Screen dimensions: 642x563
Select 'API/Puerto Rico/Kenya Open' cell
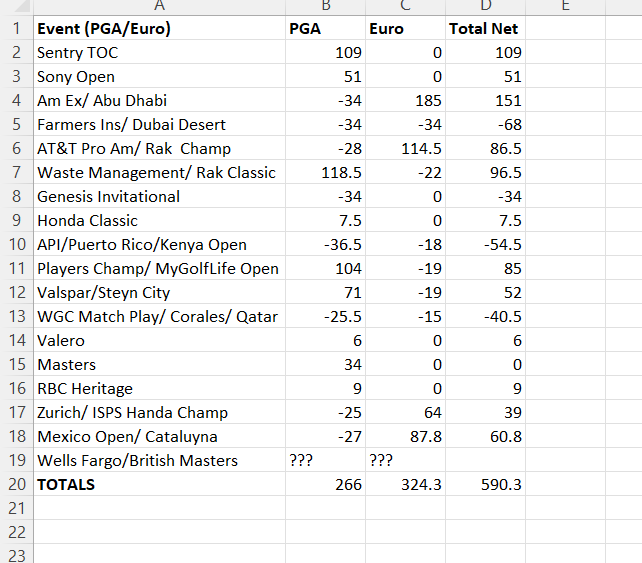point(159,244)
